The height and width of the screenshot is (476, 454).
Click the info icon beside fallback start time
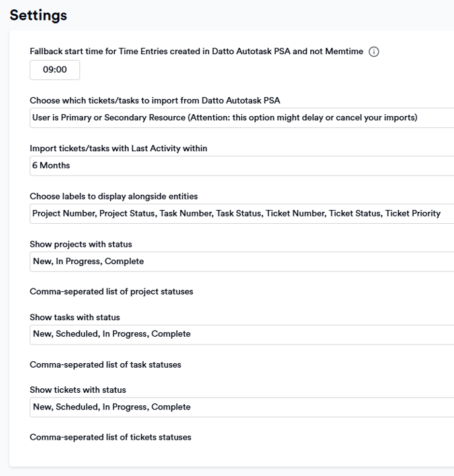(373, 51)
